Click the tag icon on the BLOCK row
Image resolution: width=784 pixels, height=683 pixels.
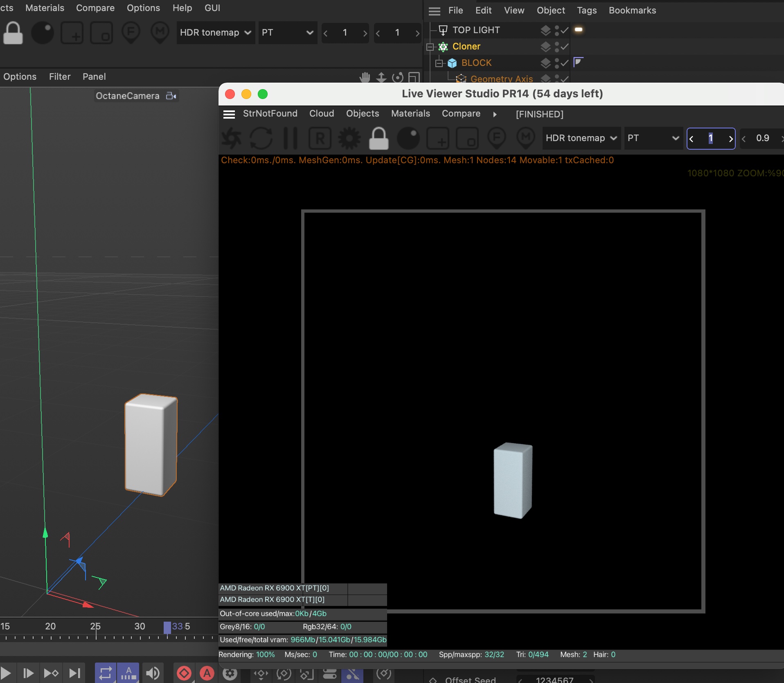tap(578, 62)
